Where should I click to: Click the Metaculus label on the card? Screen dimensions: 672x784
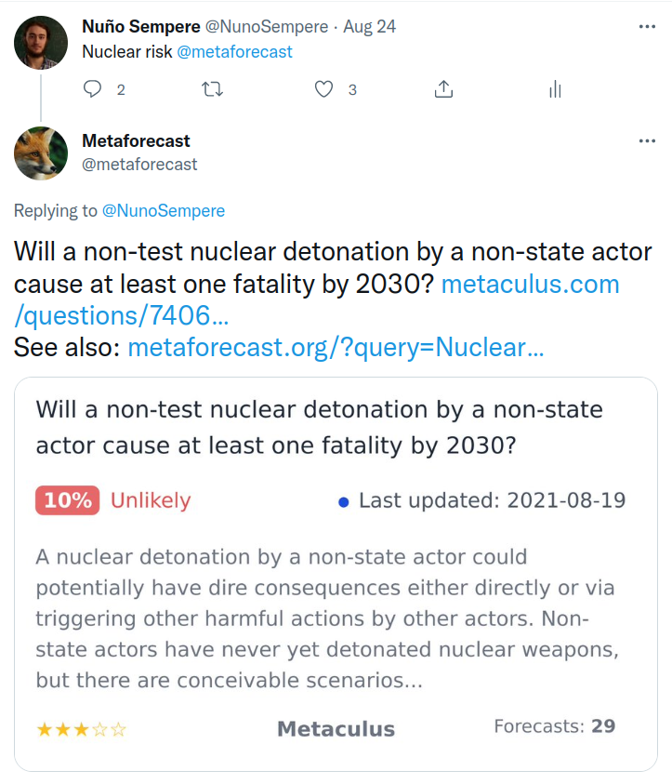click(336, 730)
